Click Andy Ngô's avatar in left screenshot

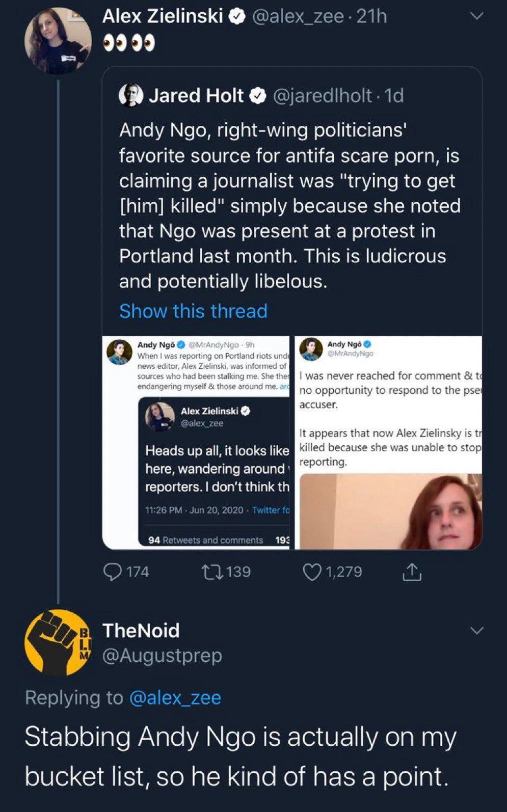pyautogui.click(x=119, y=353)
